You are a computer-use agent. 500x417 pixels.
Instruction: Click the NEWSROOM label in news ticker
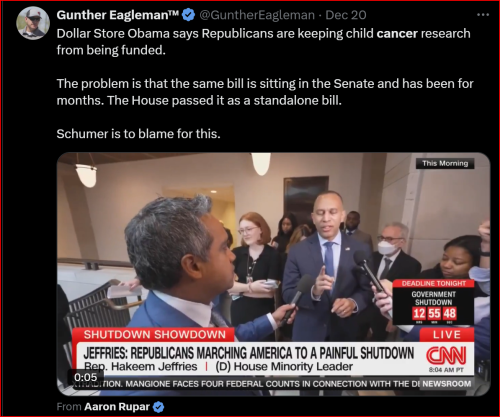point(447,384)
